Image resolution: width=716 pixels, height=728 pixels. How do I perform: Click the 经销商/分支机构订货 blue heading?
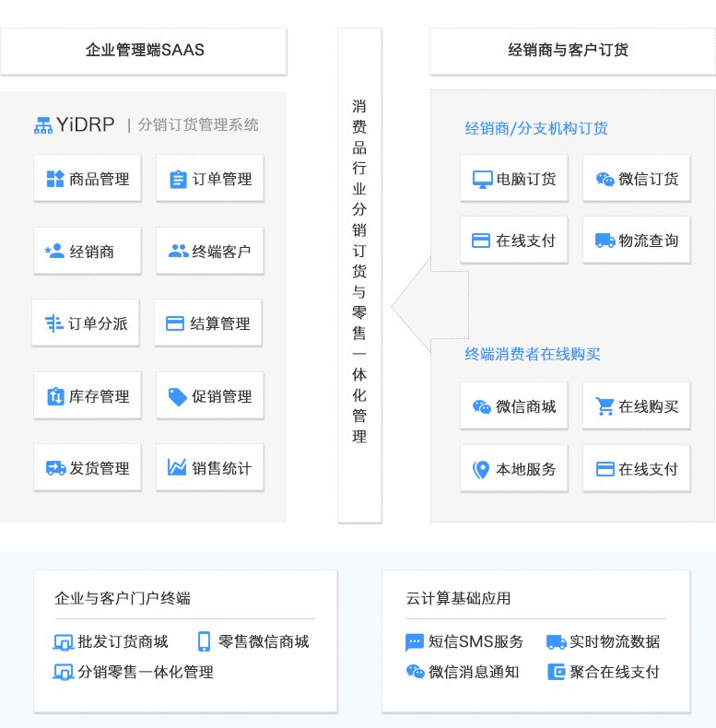pos(536,129)
